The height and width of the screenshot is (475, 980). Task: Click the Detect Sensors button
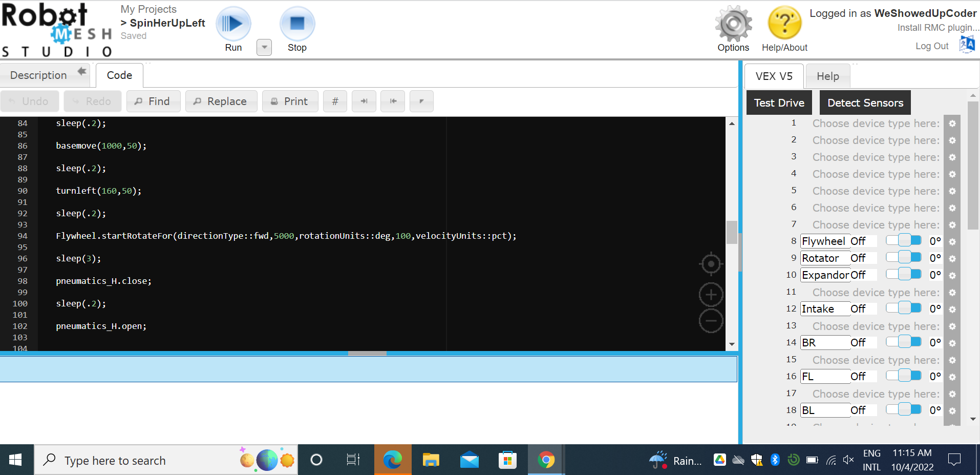coord(865,103)
